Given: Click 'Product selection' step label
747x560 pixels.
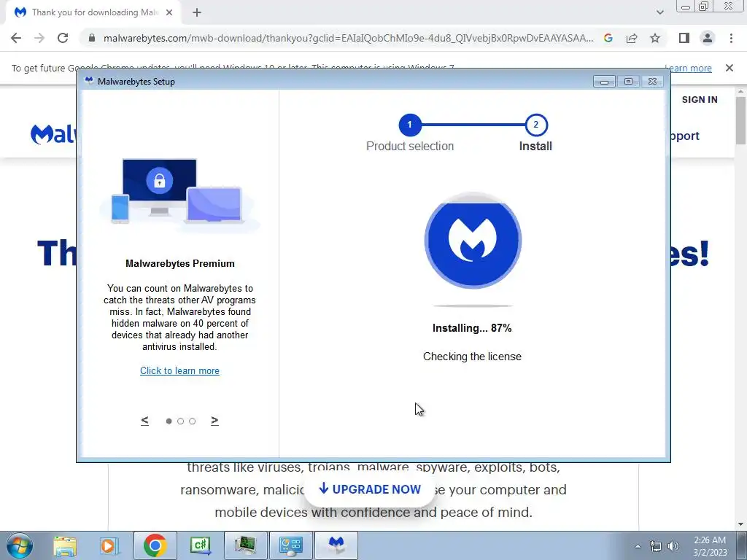Looking at the screenshot, I should point(410,146).
